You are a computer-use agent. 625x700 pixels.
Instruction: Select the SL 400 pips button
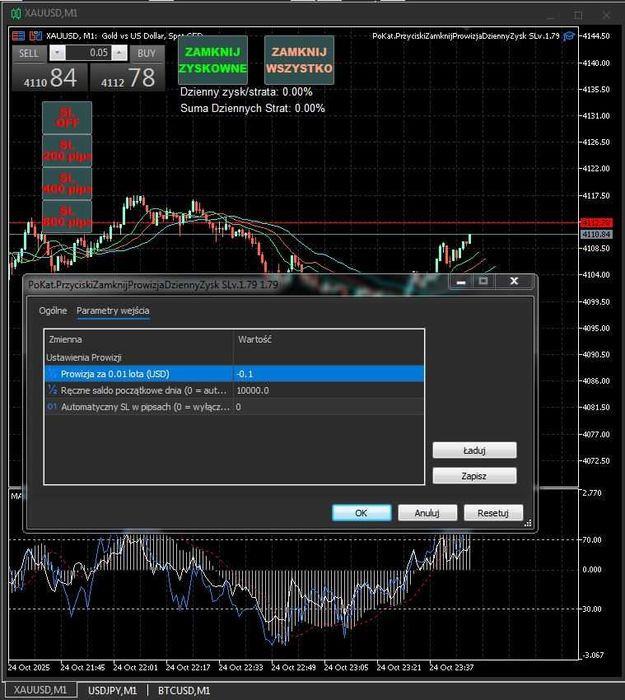coord(67,184)
